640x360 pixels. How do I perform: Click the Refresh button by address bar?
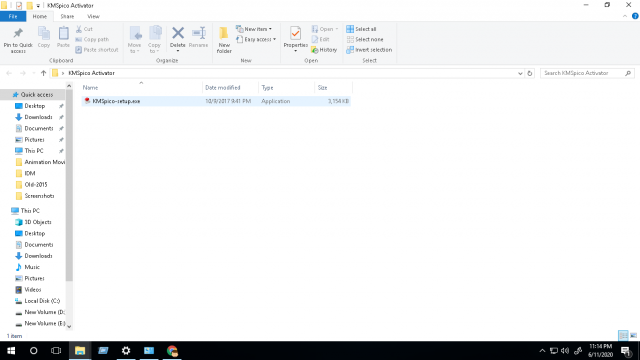(x=530, y=73)
